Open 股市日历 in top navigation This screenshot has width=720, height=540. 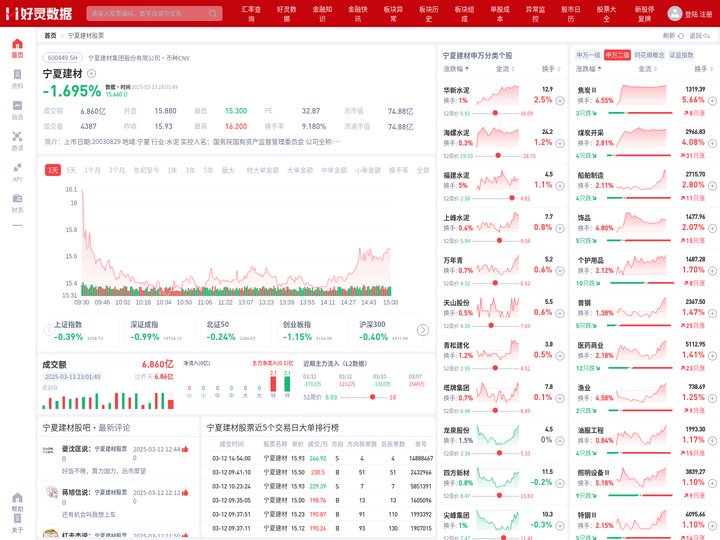tap(571, 14)
